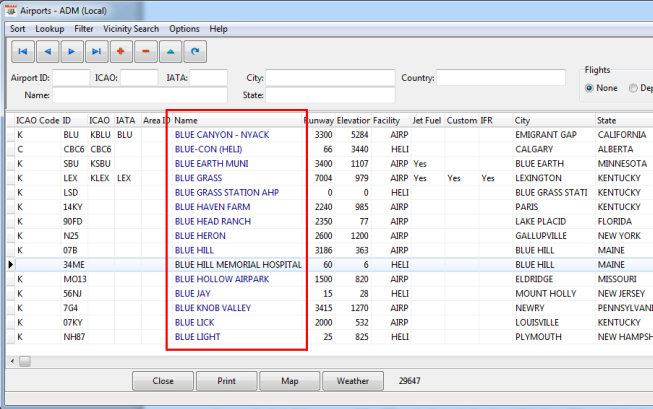Focus the Name search field

tap(140, 95)
